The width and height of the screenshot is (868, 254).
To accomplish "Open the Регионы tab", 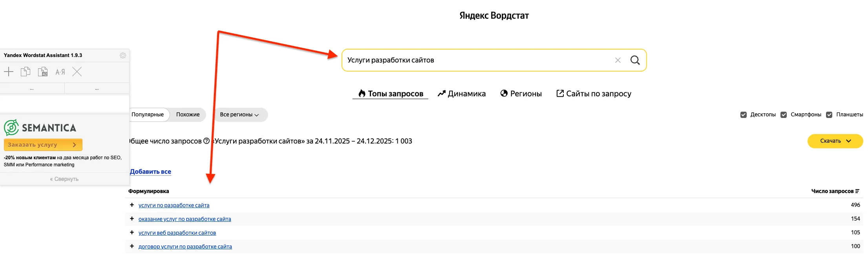I will (x=521, y=94).
